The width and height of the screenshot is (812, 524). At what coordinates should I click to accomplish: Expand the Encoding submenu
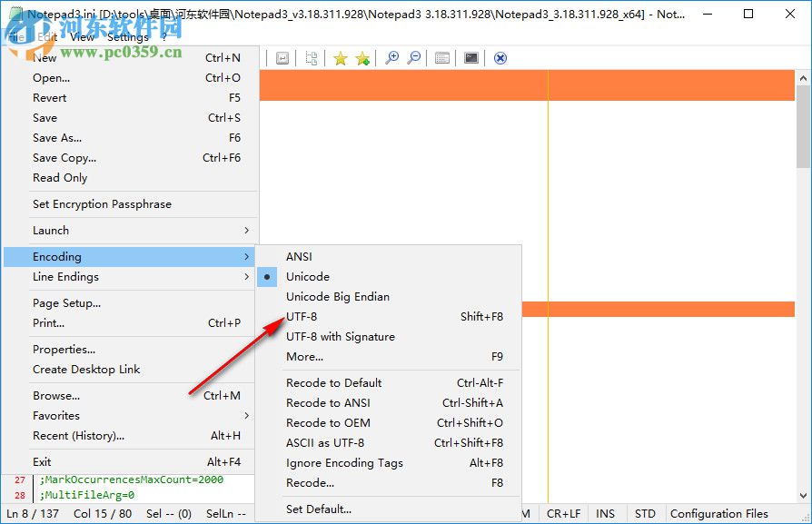[x=129, y=257]
